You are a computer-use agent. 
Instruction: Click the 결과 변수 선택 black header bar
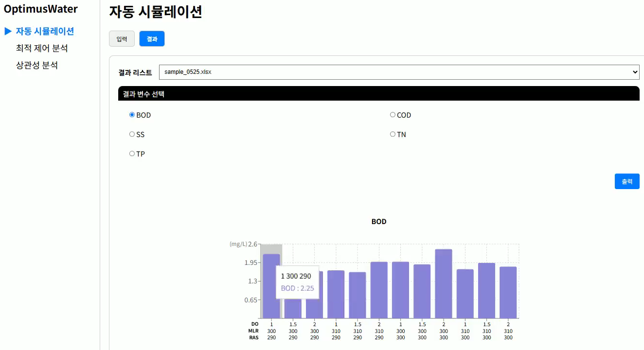[x=378, y=94]
